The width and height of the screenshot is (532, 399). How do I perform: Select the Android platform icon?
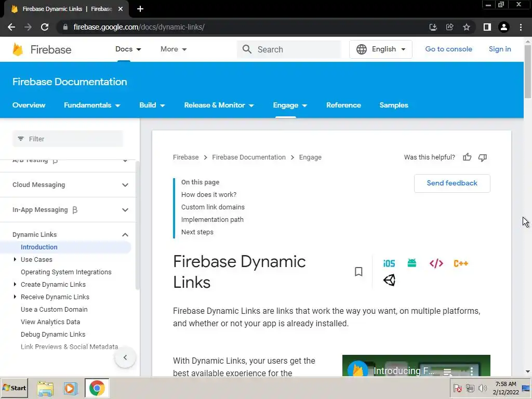point(412,263)
